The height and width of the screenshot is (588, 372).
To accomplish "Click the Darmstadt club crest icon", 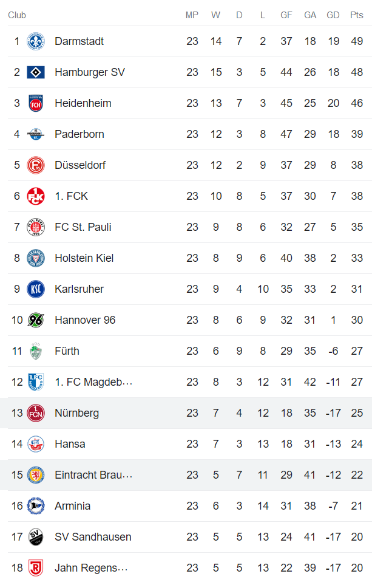I will (36, 41).
